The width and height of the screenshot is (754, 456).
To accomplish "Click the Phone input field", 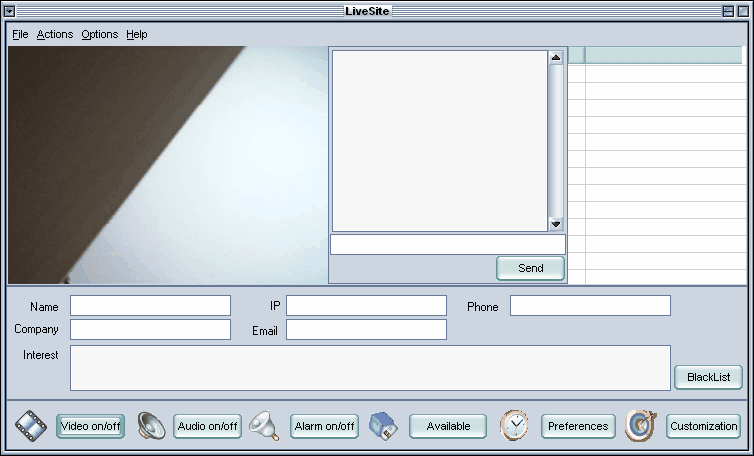I will [x=590, y=305].
